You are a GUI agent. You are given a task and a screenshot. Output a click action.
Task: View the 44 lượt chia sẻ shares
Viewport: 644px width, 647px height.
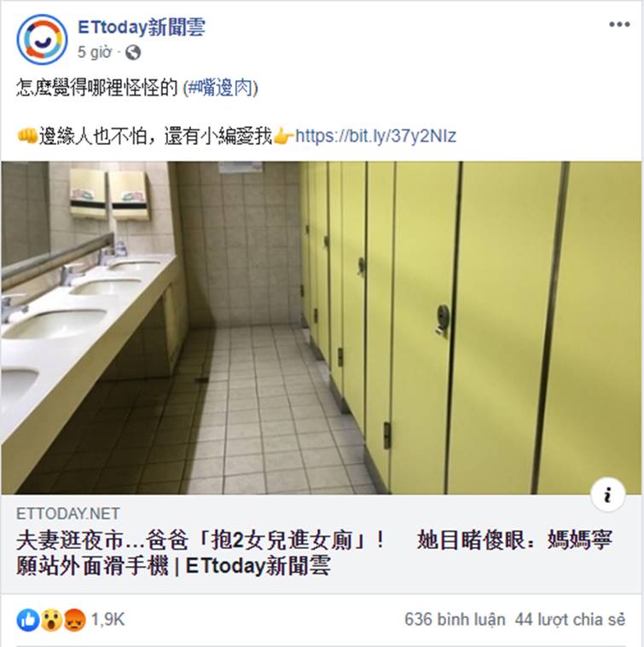point(570,620)
